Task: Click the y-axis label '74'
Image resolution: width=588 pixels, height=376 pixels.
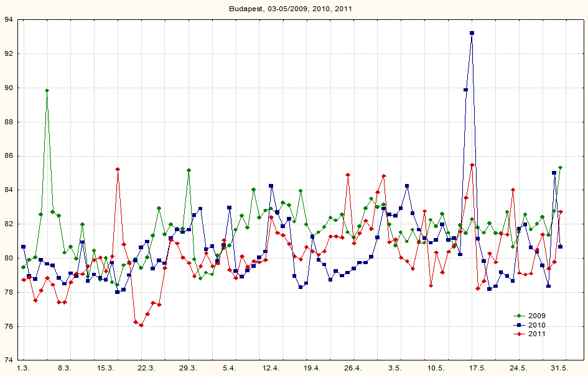Action: [9, 360]
